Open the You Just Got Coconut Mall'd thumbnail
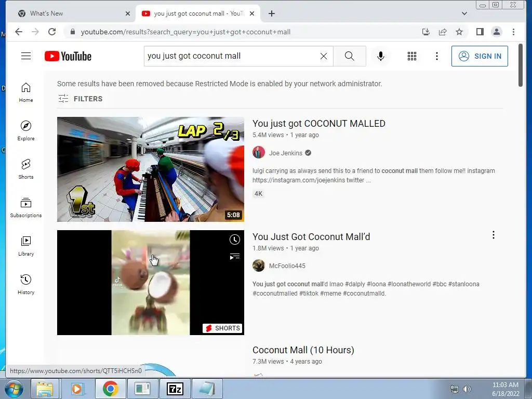532x399 pixels. click(150, 282)
